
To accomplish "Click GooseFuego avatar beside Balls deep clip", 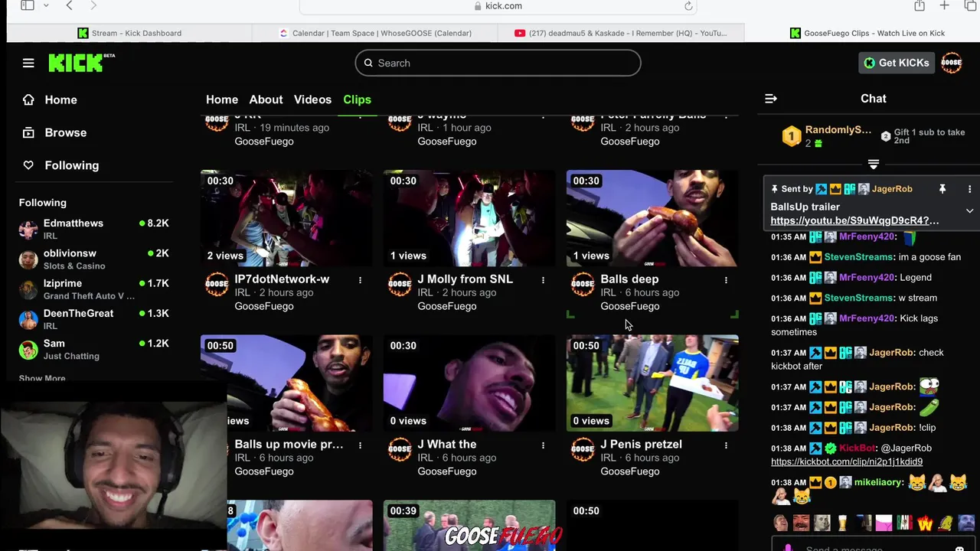I will 583,285.
